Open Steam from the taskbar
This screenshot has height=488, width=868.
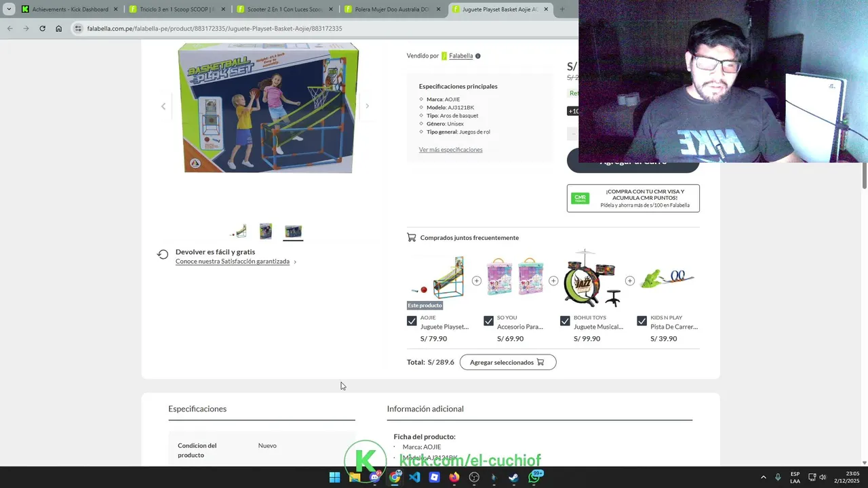514,477
